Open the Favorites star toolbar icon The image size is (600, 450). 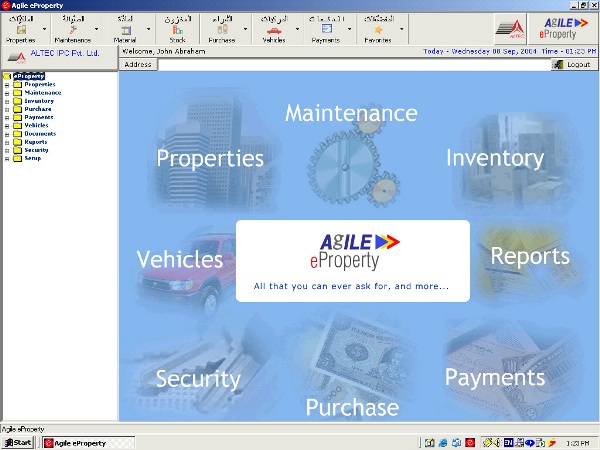point(378,29)
